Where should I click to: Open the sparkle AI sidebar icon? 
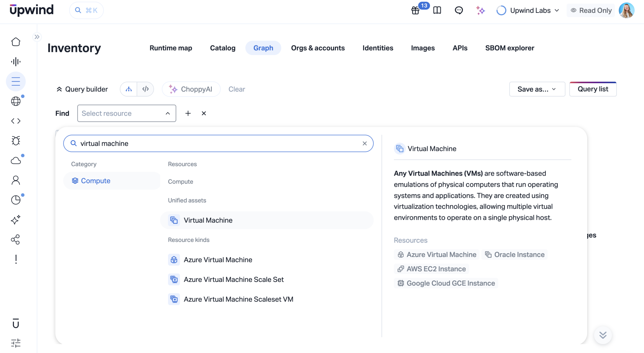click(16, 220)
